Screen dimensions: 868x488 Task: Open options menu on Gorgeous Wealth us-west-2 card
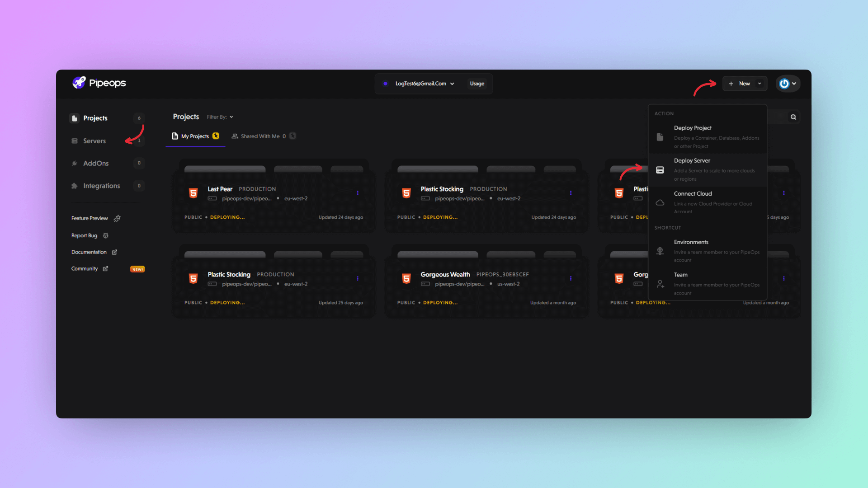pos(571,278)
